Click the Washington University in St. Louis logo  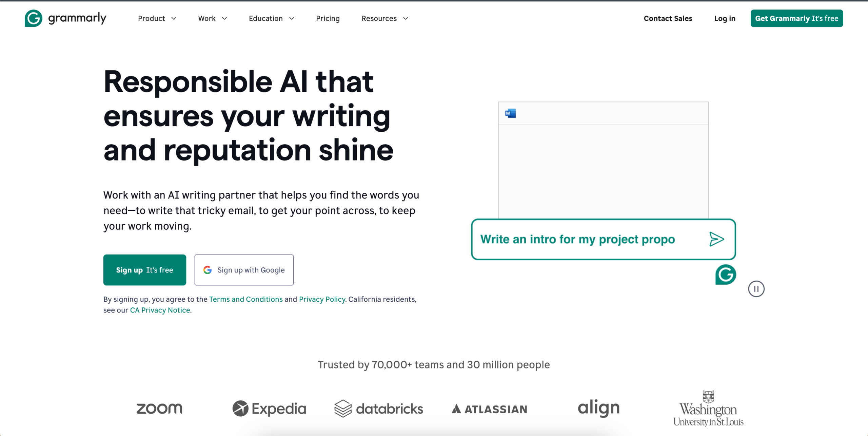(x=708, y=409)
